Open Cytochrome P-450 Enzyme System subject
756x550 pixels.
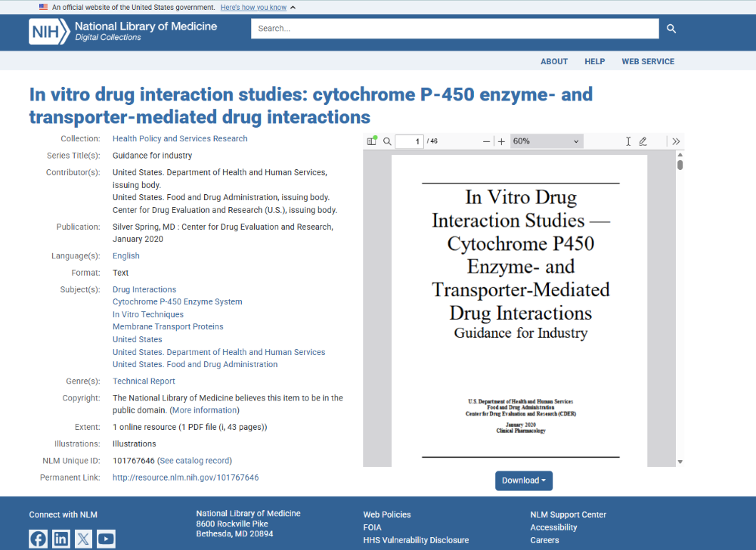click(178, 302)
